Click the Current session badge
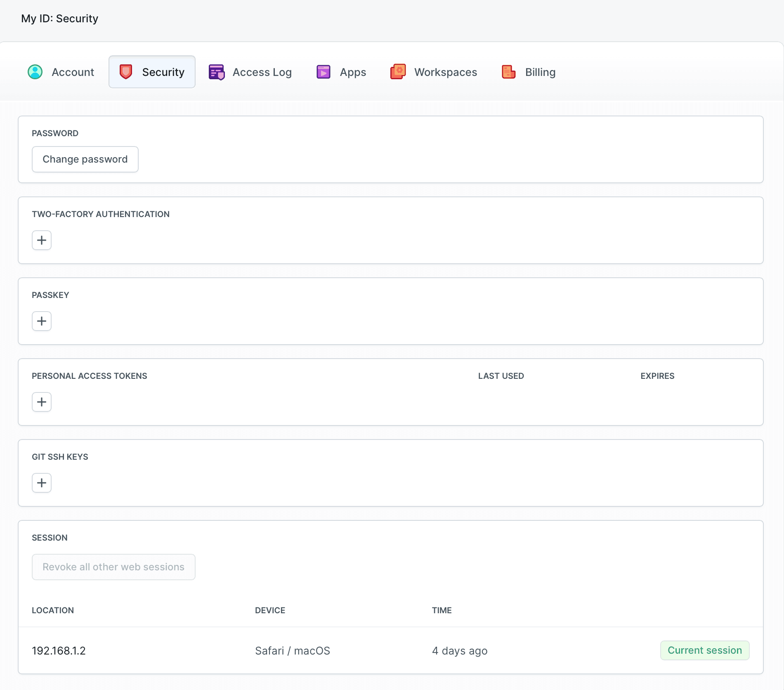The height and width of the screenshot is (690, 784). pyautogui.click(x=705, y=650)
